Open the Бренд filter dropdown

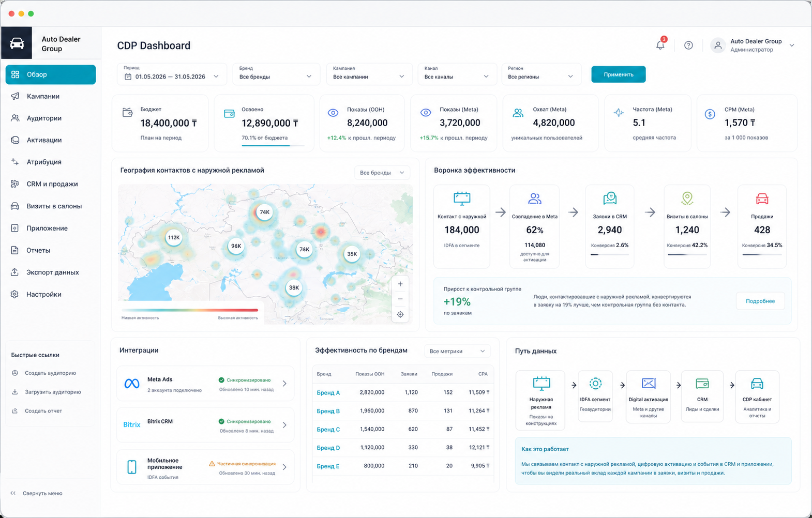click(x=276, y=74)
